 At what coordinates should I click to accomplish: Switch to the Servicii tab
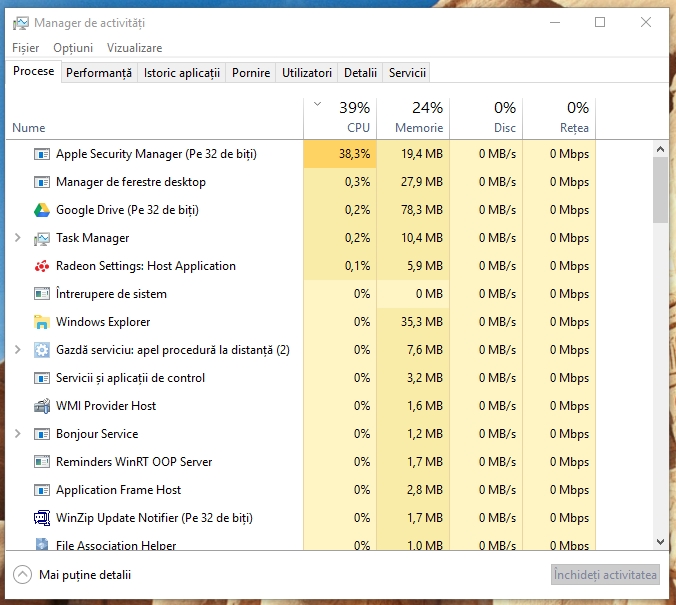(407, 73)
